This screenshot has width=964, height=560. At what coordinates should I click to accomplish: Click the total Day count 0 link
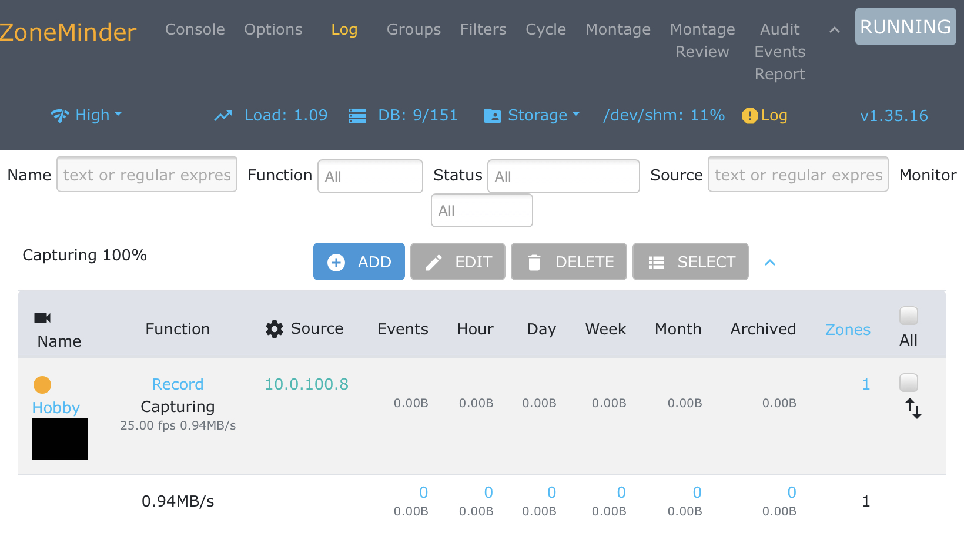(x=551, y=492)
